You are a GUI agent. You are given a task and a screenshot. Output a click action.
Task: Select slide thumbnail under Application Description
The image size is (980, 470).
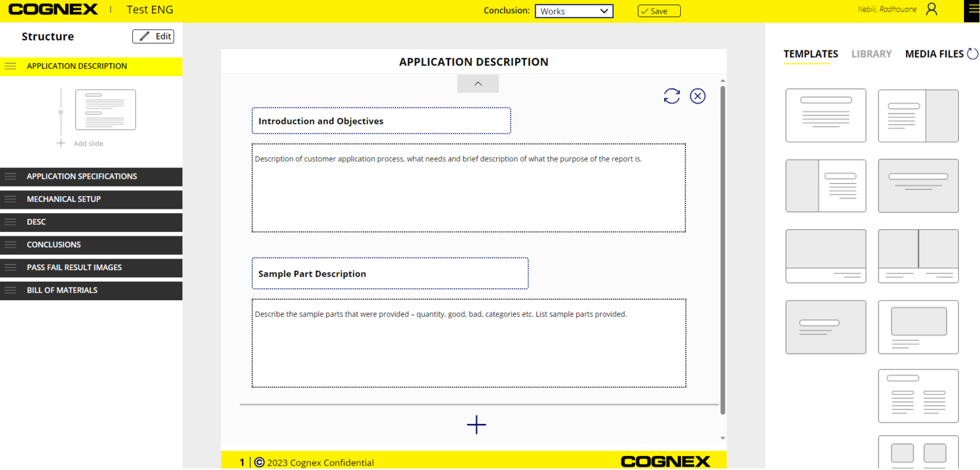[105, 110]
